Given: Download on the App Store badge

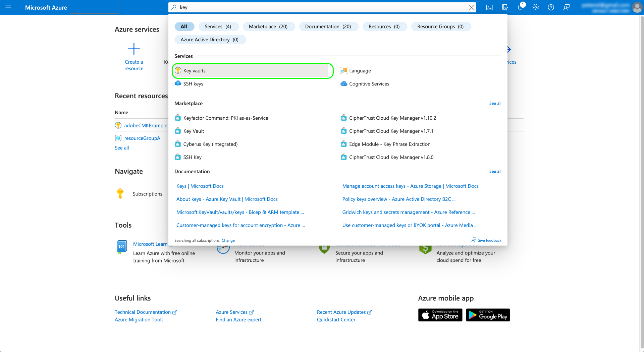Looking at the screenshot, I should (x=440, y=315).
